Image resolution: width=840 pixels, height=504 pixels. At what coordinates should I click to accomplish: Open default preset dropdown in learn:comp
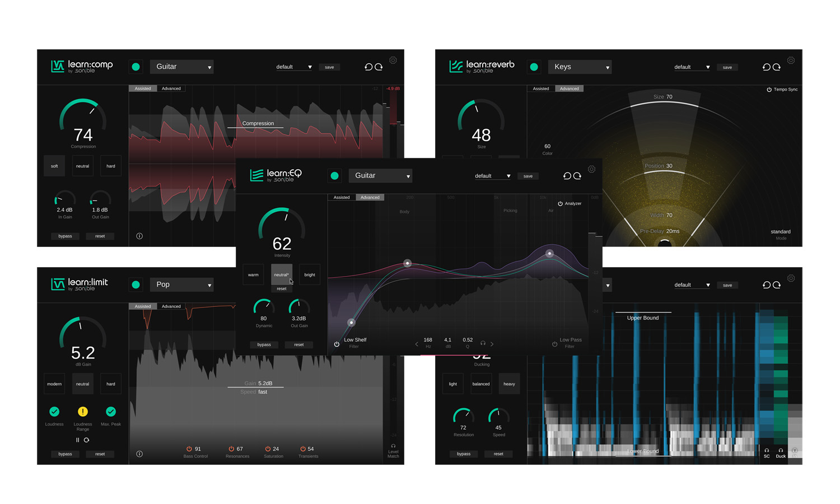click(294, 67)
